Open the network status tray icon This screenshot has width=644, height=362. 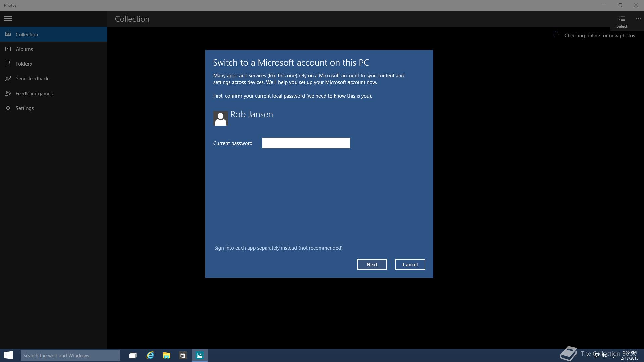click(596, 355)
